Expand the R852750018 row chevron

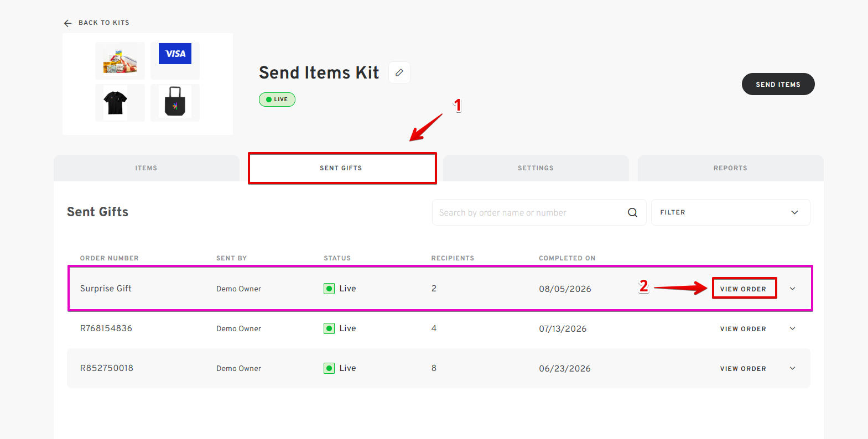[792, 368]
